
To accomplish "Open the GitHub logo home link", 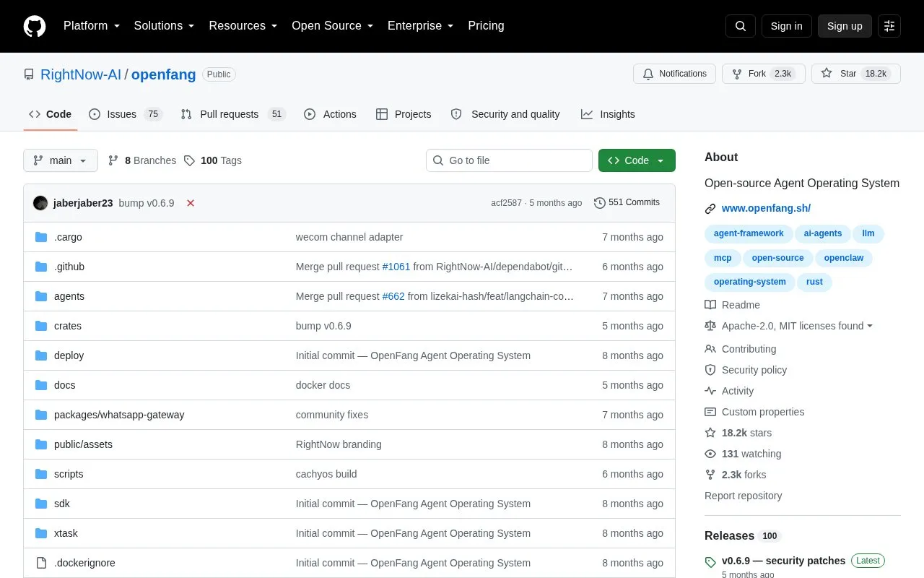I will pyautogui.click(x=35, y=26).
